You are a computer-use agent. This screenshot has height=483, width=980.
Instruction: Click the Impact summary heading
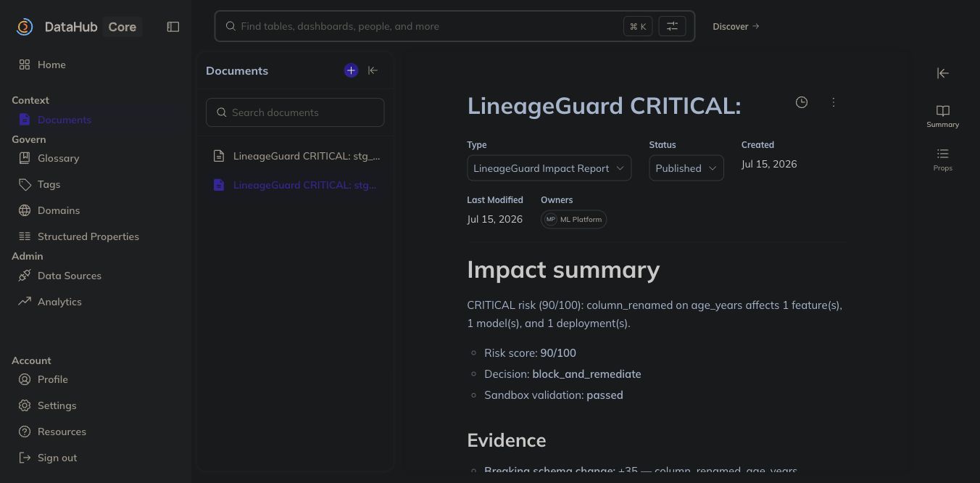pyautogui.click(x=563, y=270)
